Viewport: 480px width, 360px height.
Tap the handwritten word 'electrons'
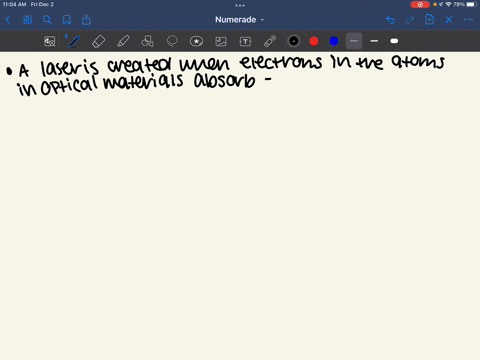(281, 62)
